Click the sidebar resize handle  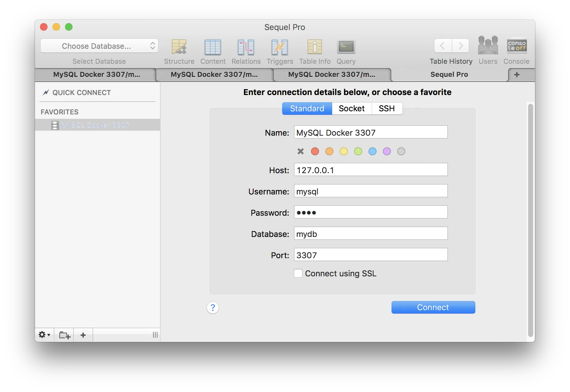click(x=155, y=335)
